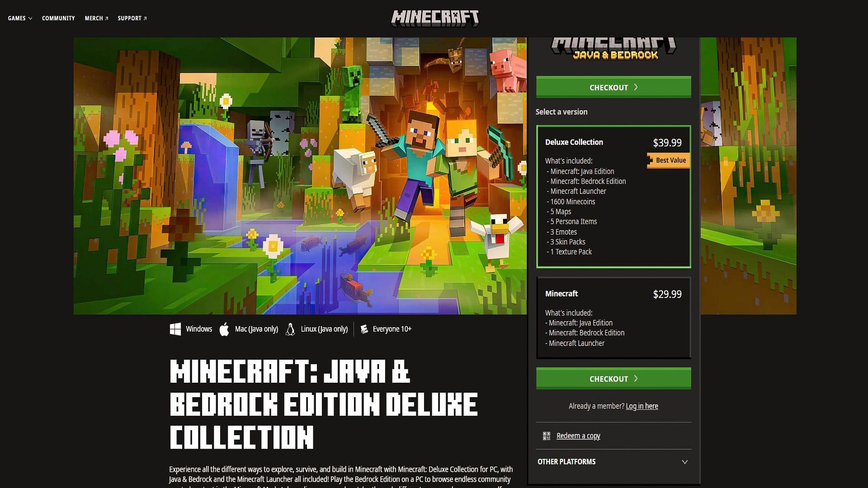This screenshot has height=488, width=868.
Task: Click the Redeem a copy link
Action: (x=578, y=436)
